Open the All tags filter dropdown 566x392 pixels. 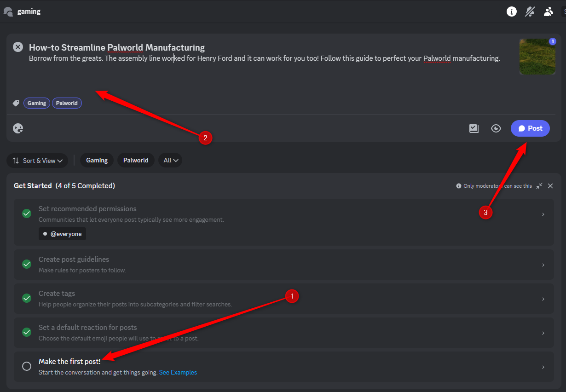point(170,160)
